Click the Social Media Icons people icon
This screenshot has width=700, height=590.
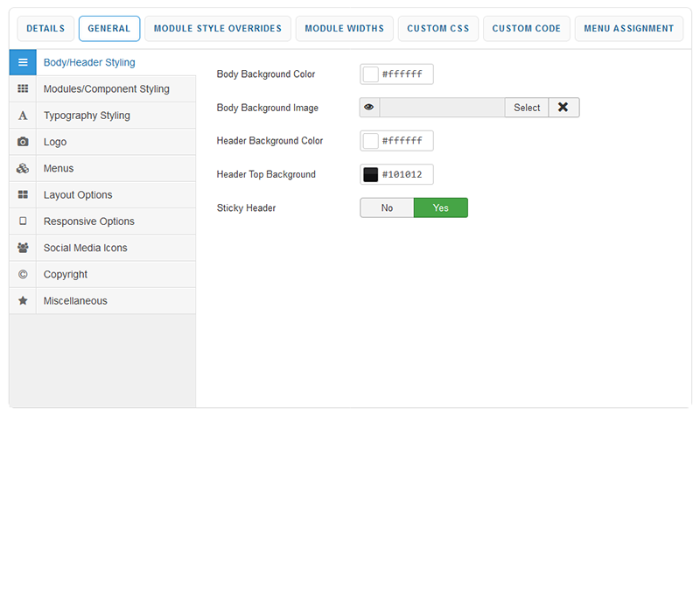point(23,248)
